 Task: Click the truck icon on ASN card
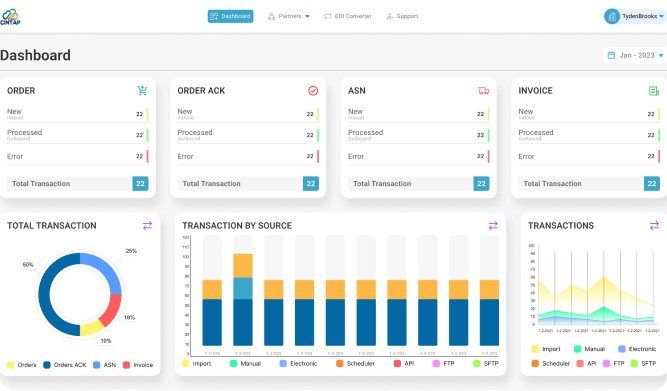click(x=484, y=91)
